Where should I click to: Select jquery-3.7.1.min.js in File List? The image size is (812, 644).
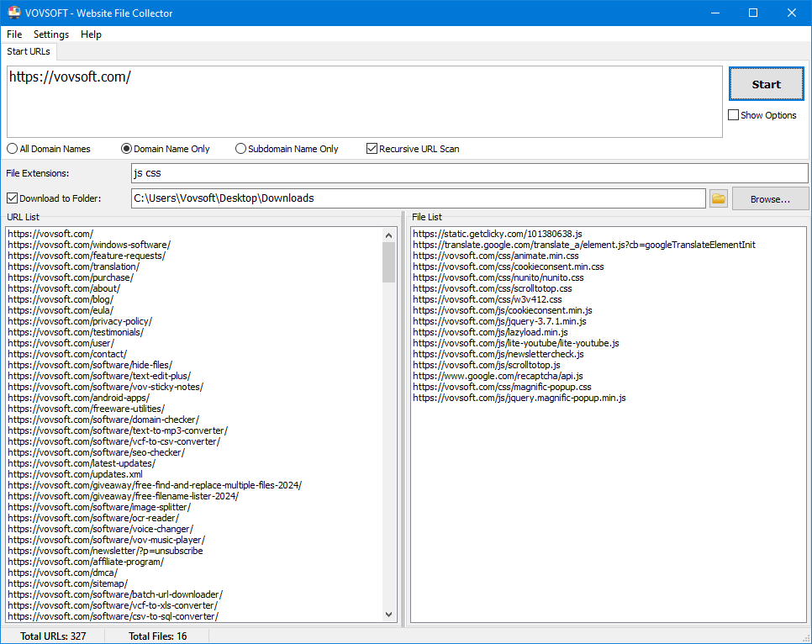(x=499, y=321)
